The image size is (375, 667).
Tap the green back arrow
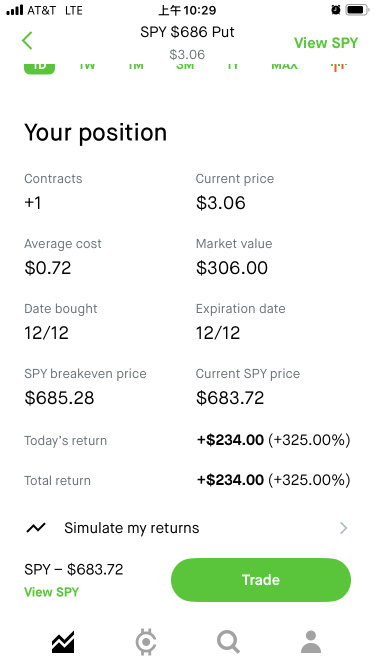pyautogui.click(x=27, y=41)
